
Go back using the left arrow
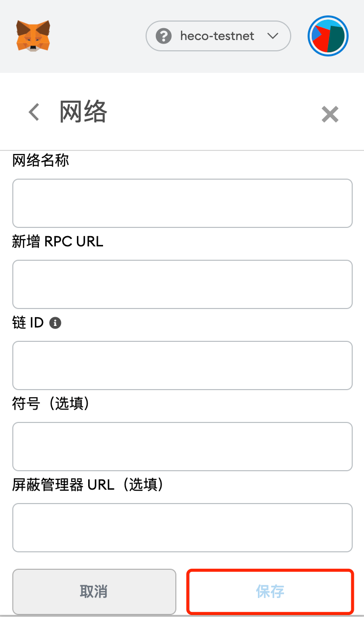pyautogui.click(x=33, y=112)
